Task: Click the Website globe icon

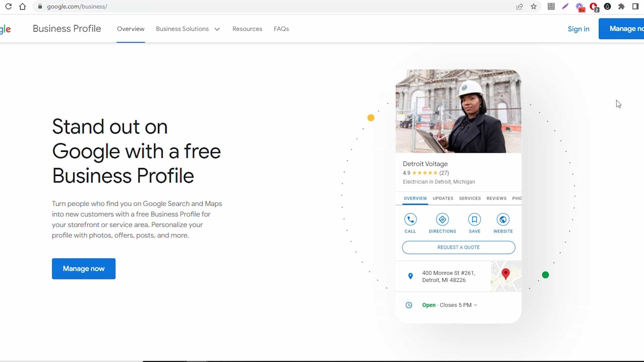Action: coord(503,220)
